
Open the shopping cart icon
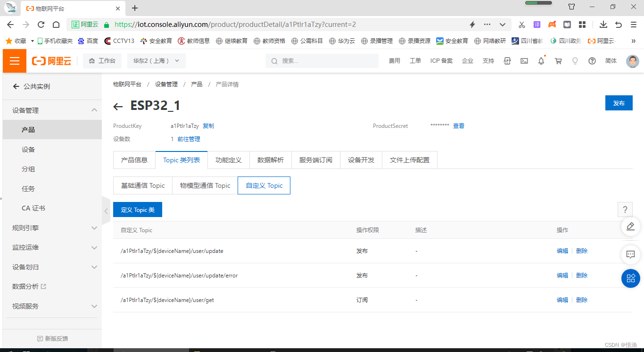tap(558, 61)
